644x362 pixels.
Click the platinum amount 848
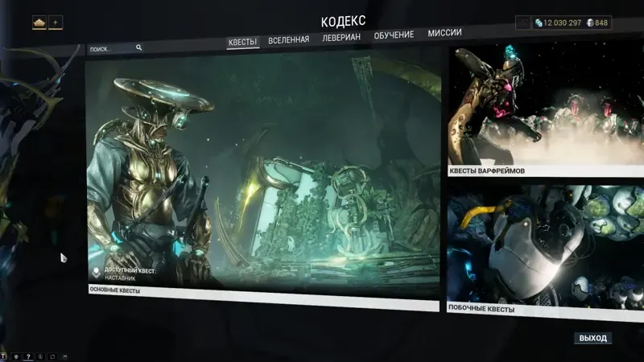pos(601,23)
